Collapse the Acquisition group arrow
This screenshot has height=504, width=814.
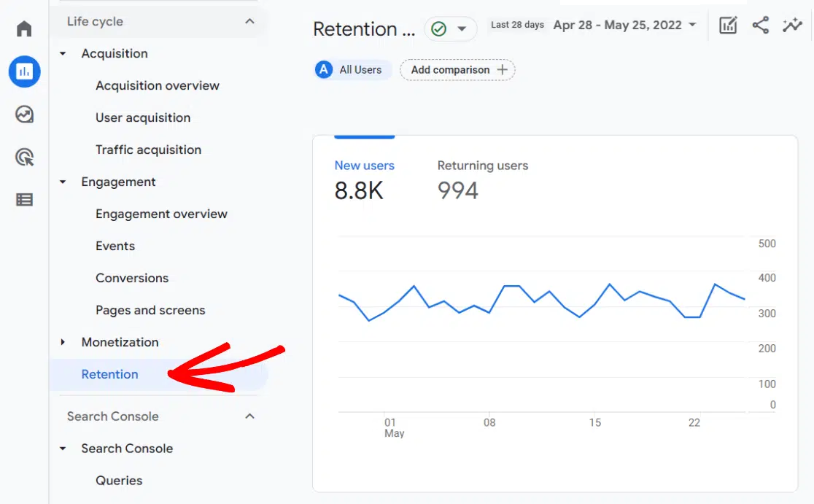63,54
